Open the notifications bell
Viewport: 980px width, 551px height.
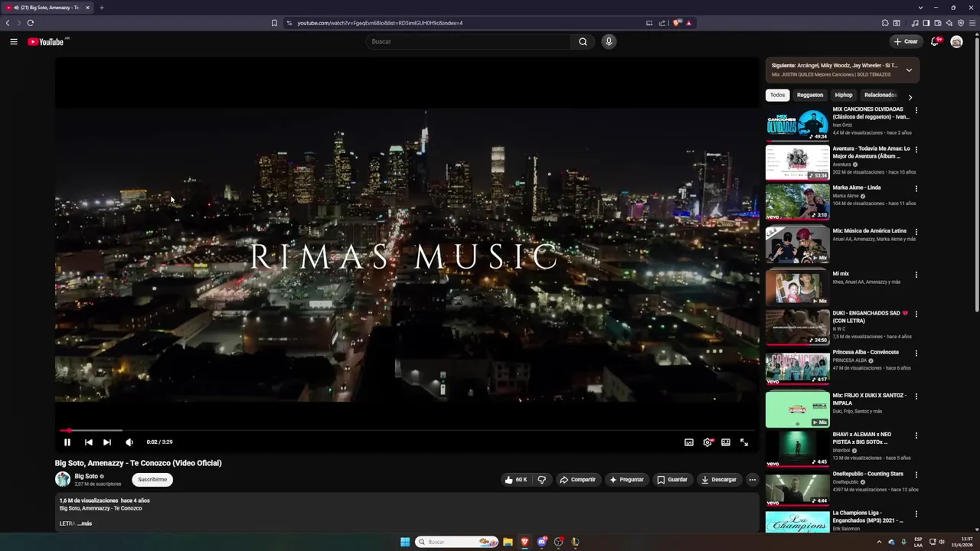(x=934, y=41)
